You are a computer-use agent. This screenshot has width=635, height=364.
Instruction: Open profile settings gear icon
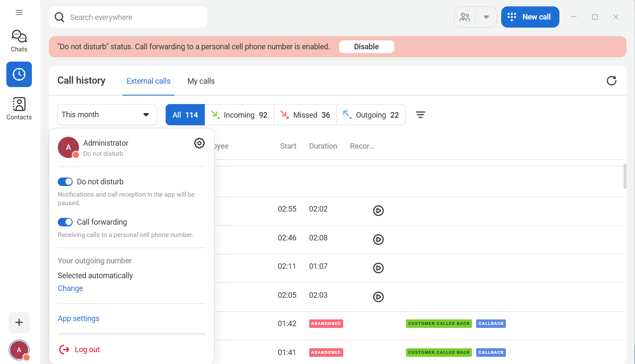[x=199, y=143]
